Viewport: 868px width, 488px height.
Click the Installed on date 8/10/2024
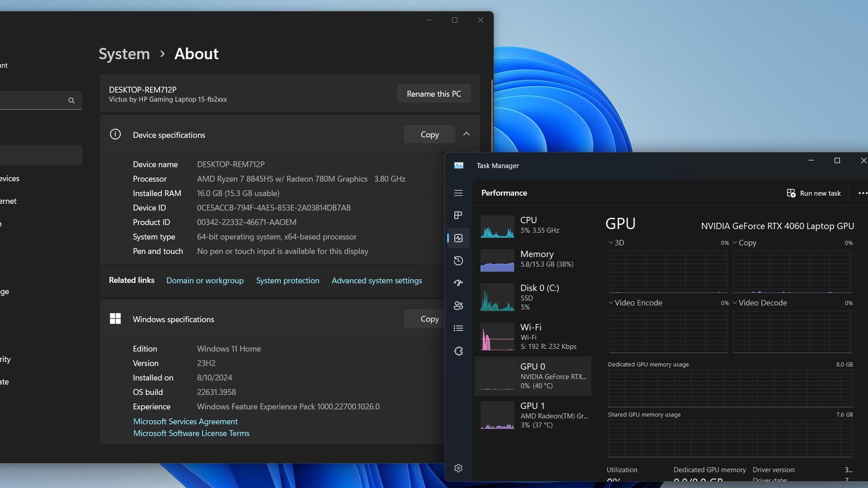tap(214, 378)
